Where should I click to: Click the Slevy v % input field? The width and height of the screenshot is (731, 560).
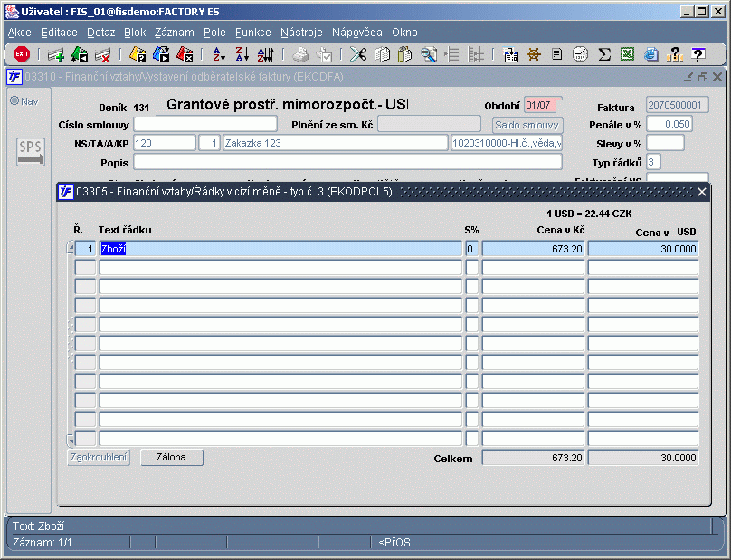coord(665,143)
